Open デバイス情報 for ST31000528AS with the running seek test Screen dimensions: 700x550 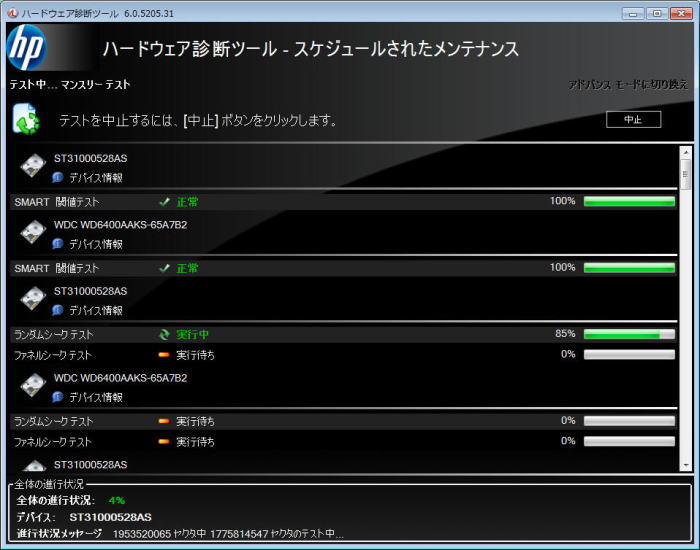pos(96,310)
